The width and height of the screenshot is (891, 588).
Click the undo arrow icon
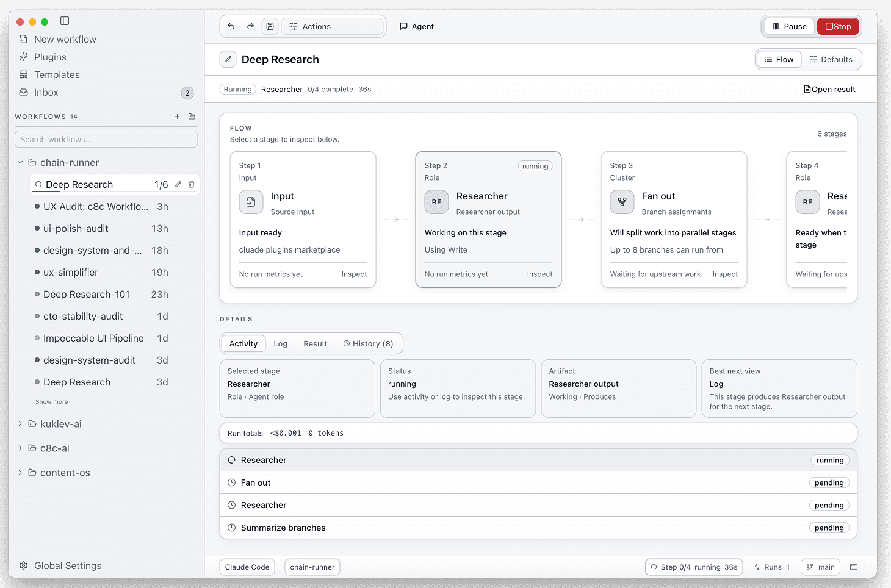tap(231, 26)
